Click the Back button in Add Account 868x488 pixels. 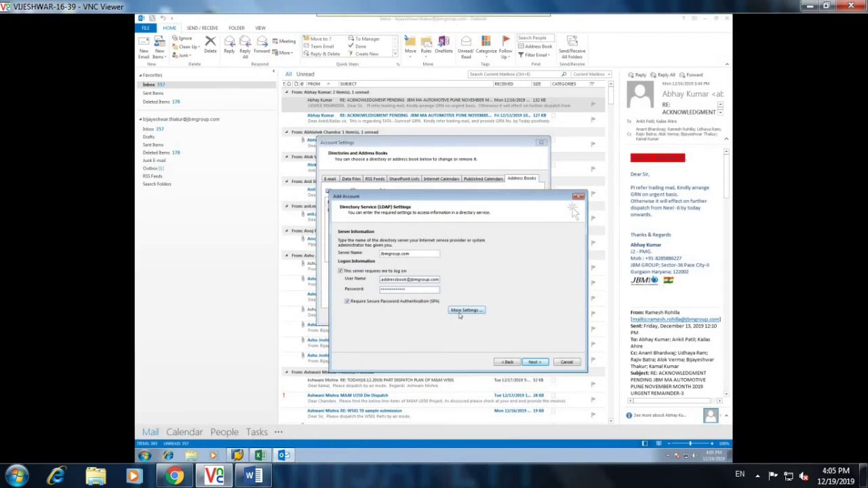[507, 362]
